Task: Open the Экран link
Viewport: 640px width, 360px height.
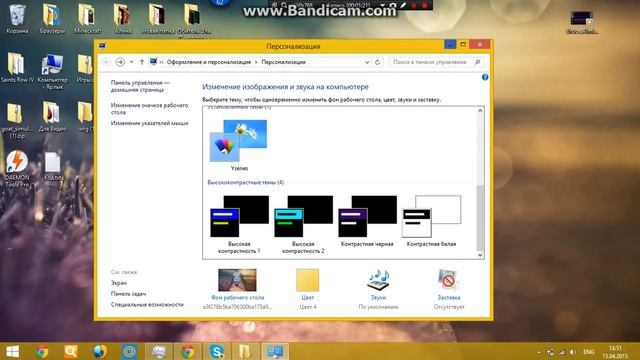Action: point(119,282)
